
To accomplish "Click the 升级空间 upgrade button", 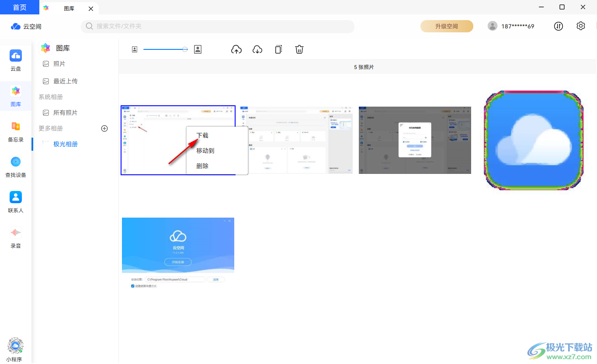I will click(447, 26).
